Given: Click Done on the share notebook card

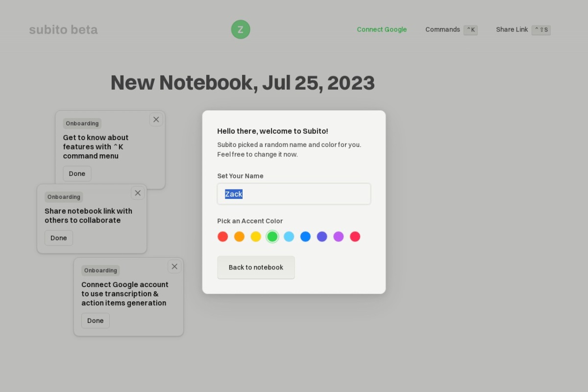Looking at the screenshot, I should (x=59, y=238).
